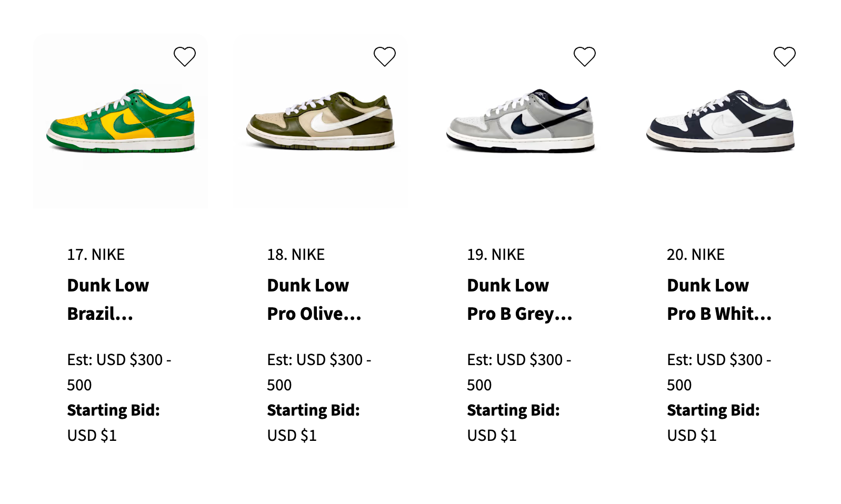Open the Dunk Low Brazil title link
Image resolution: width=841 pixels, height=504 pixels.
pyautogui.click(x=108, y=299)
